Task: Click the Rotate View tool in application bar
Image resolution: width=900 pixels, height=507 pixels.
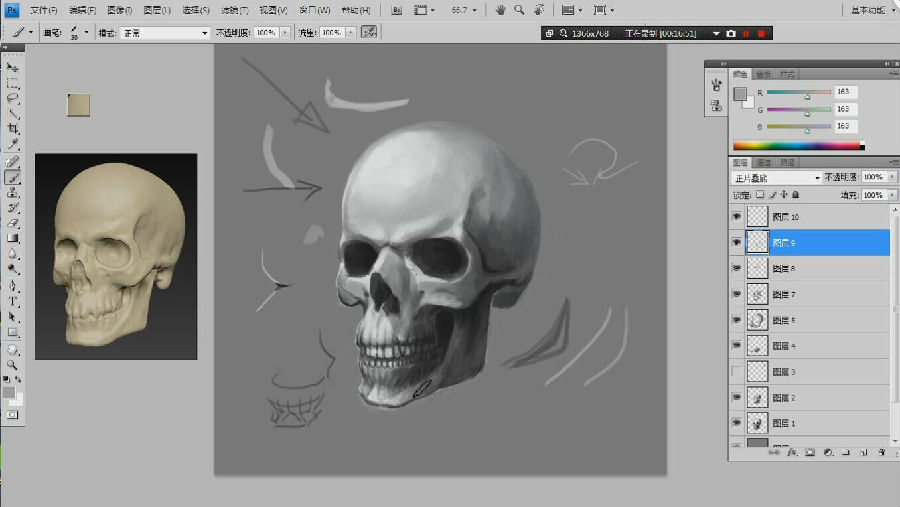Action: 538,10
